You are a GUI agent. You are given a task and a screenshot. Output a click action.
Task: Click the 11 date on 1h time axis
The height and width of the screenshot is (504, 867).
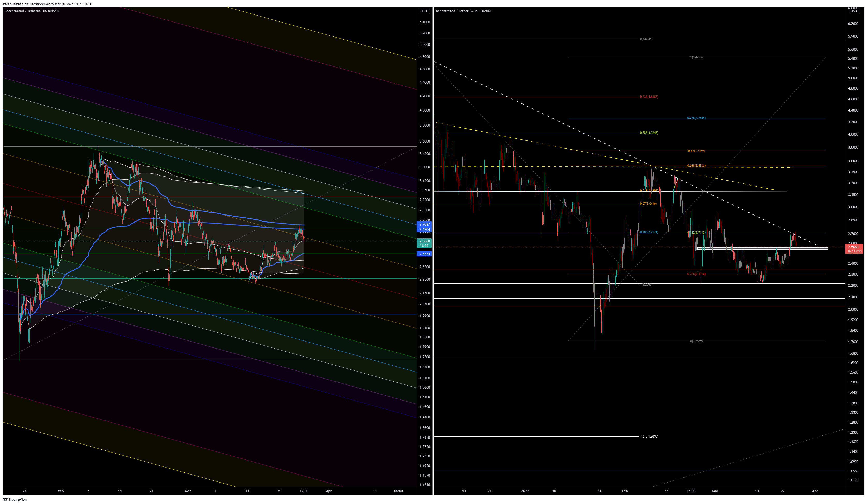[x=374, y=491]
